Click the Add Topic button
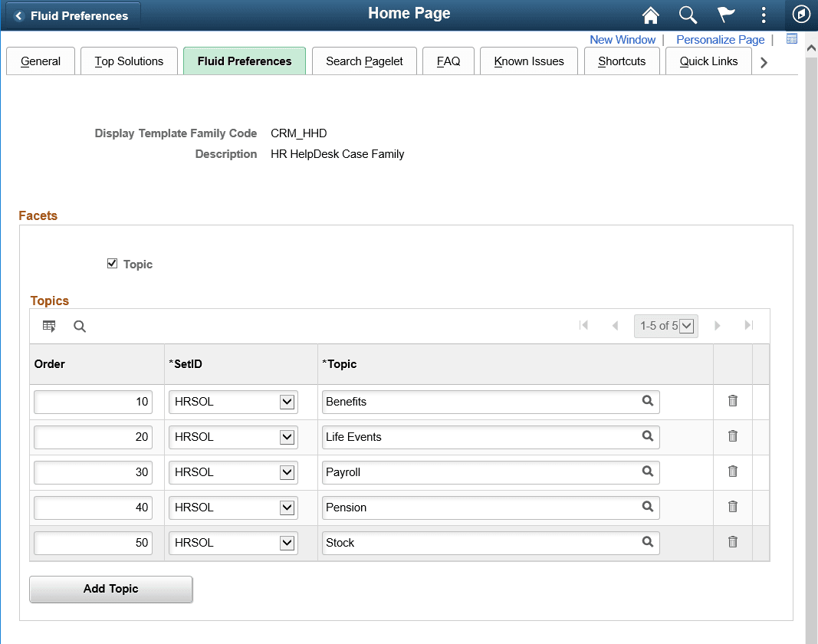Image resolution: width=818 pixels, height=644 pixels. pos(110,589)
